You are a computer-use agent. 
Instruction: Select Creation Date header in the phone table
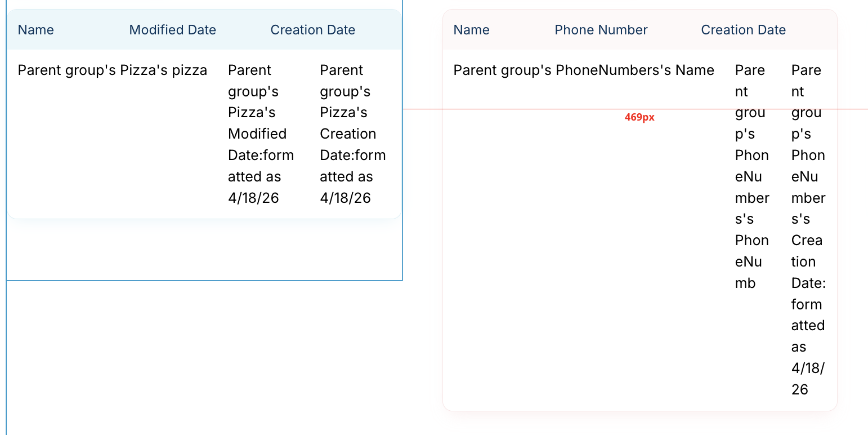click(743, 30)
